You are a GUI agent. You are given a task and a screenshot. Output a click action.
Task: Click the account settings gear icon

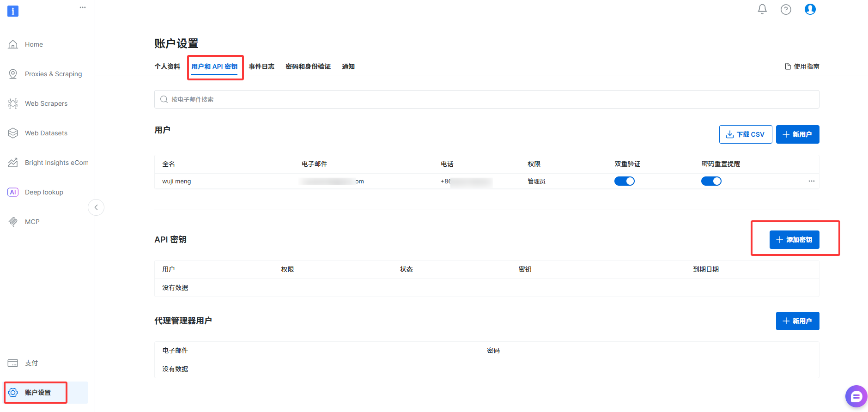point(13,393)
